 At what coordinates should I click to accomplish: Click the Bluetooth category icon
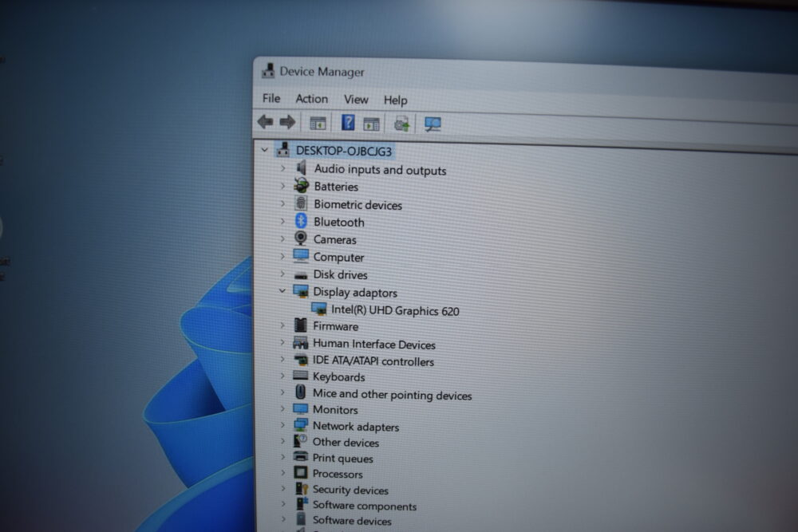pyautogui.click(x=301, y=221)
